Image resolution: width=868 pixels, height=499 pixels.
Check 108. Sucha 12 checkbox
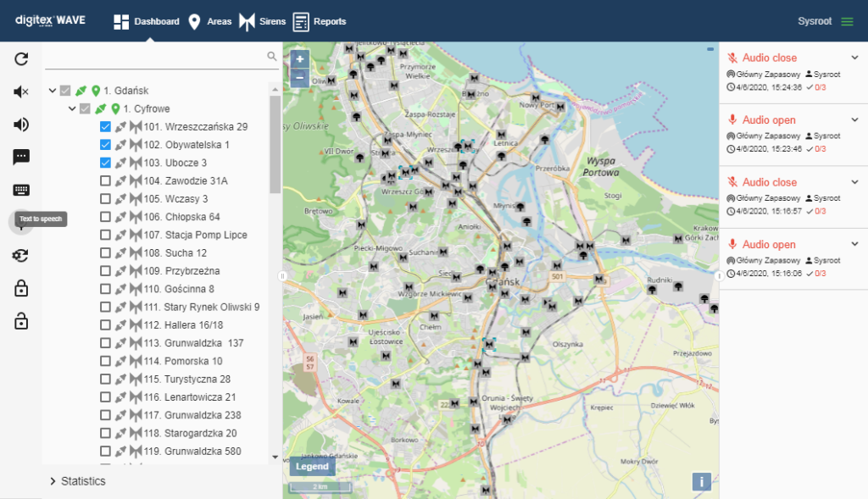pos(105,252)
